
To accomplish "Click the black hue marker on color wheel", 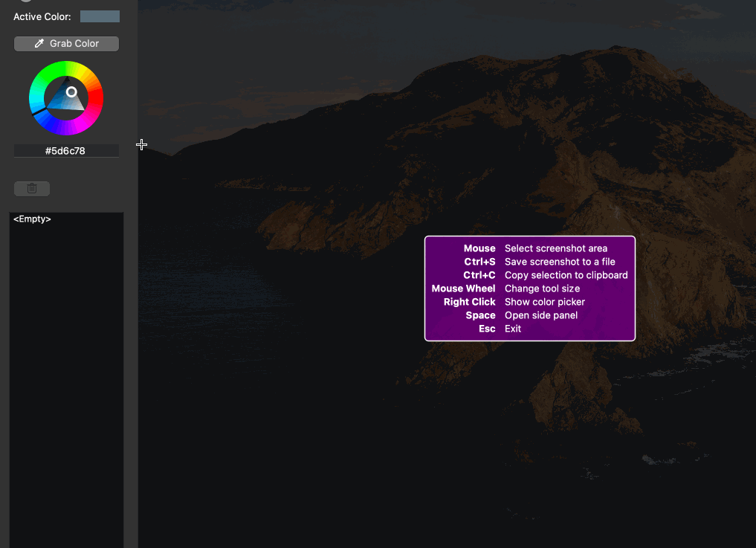I will 37,112.
